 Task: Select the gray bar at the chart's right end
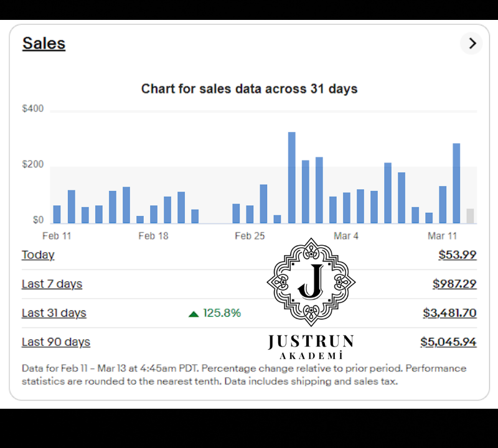[x=471, y=213]
